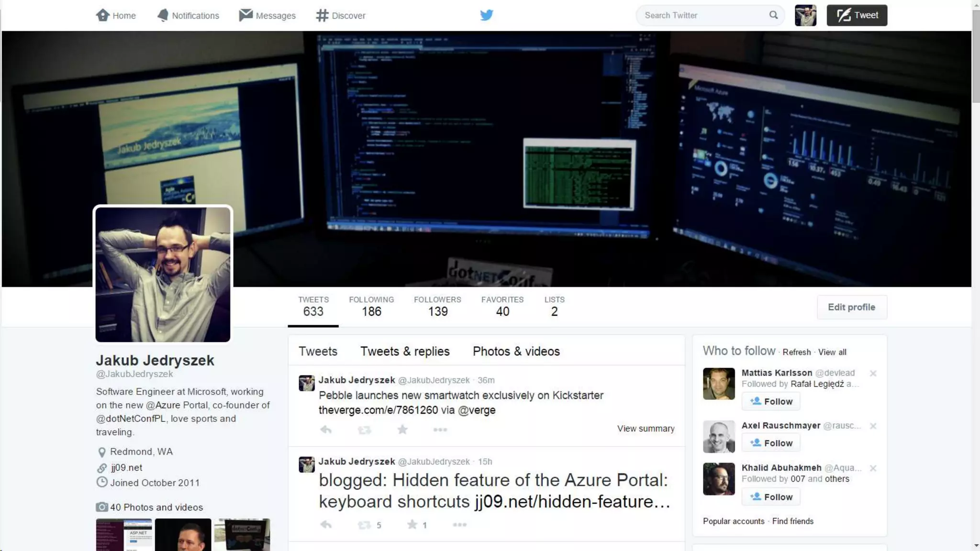Open more options on Azure Portal tweet
980x551 pixels.
click(459, 525)
